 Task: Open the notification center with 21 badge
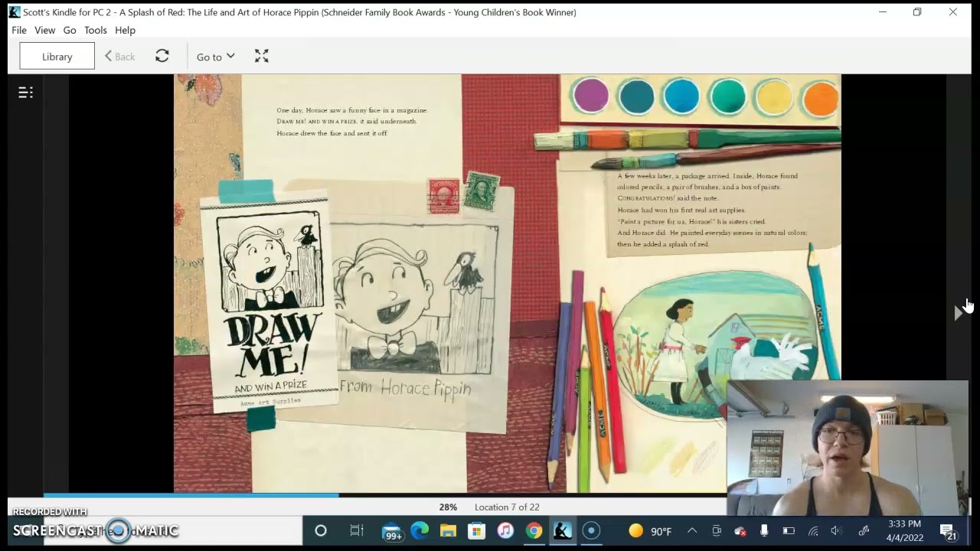[948, 531]
